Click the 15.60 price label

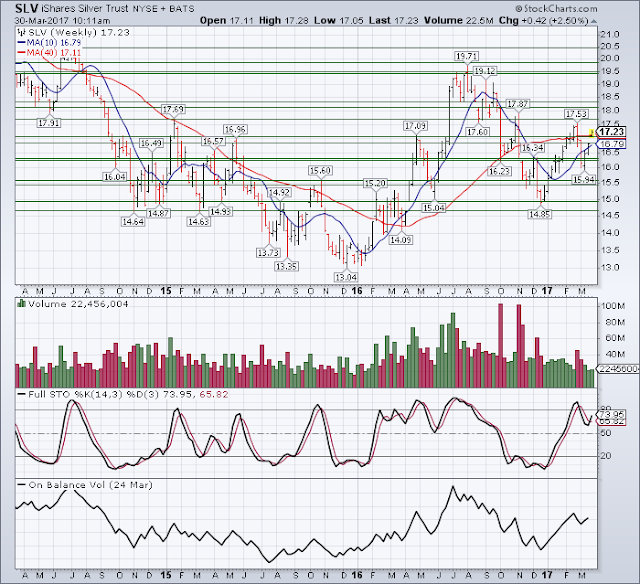point(320,171)
